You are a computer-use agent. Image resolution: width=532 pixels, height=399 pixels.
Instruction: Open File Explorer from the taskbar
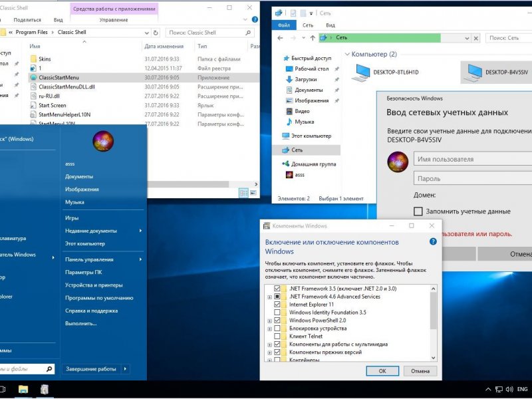click(23, 389)
